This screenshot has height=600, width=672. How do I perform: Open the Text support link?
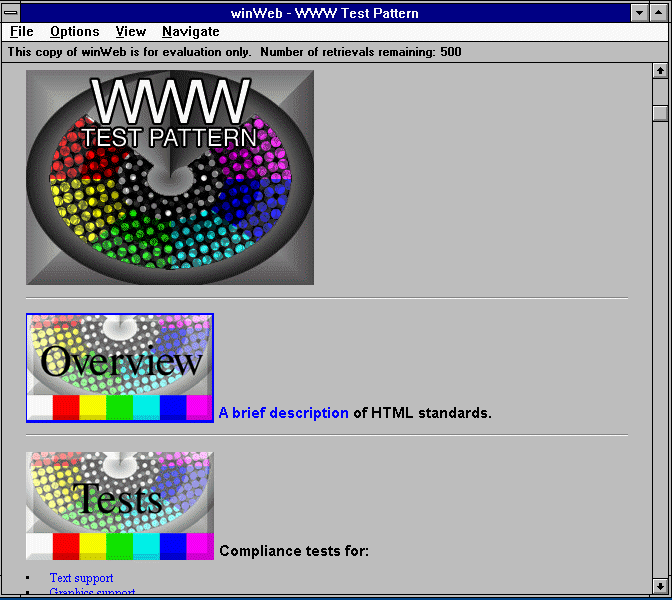(x=82, y=578)
